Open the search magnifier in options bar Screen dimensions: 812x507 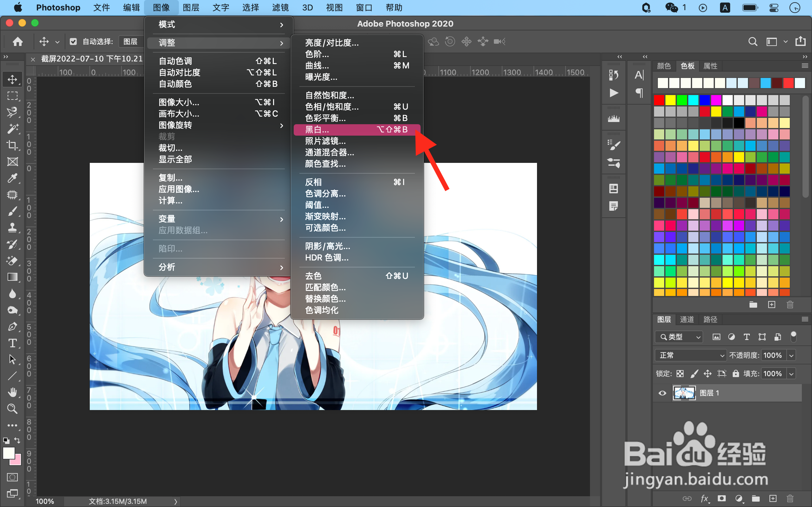click(753, 42)
